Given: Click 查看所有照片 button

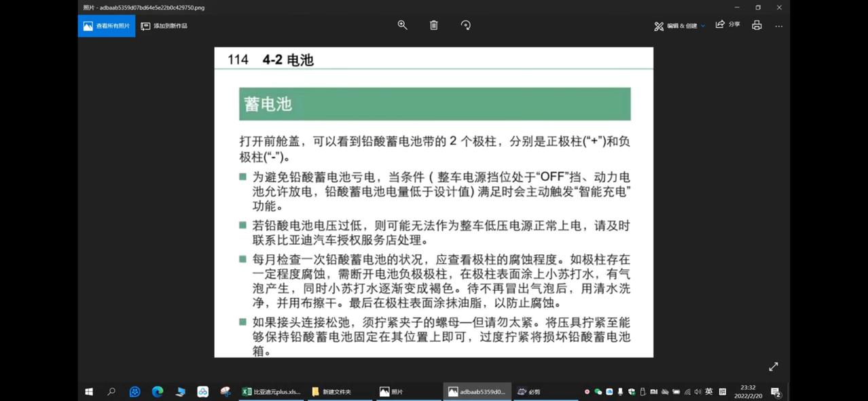Looking at the screenshot, I should click(107, 26).
